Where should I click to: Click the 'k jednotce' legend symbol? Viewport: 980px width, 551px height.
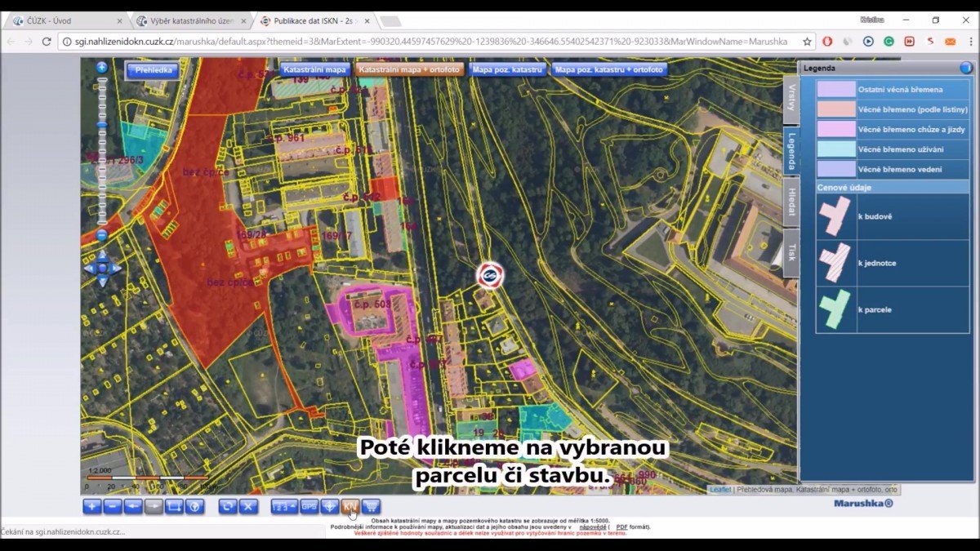tap(836, 263)
